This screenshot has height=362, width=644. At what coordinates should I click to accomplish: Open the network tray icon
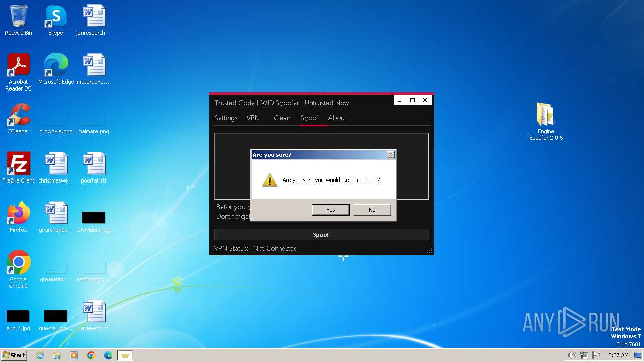[584, 355]
